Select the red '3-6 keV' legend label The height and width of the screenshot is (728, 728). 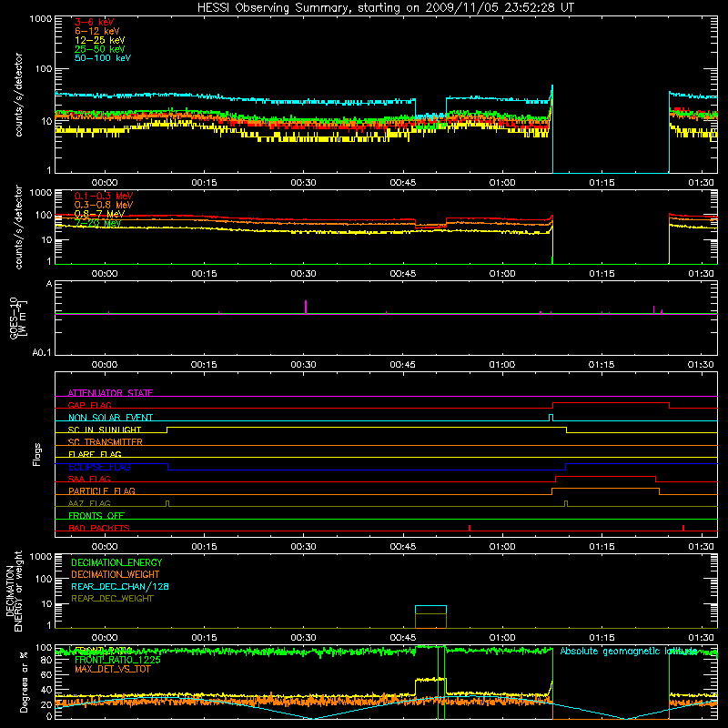click(95, 22)
